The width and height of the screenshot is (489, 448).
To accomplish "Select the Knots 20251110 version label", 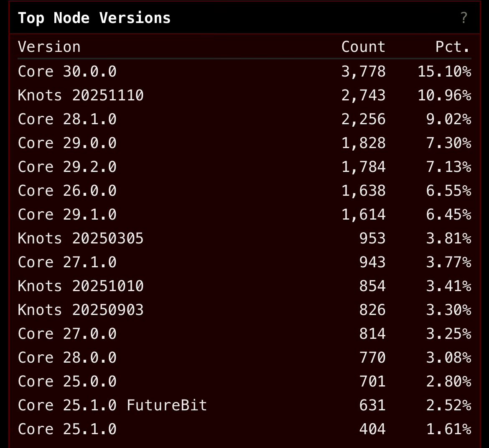I will (81, 95).
